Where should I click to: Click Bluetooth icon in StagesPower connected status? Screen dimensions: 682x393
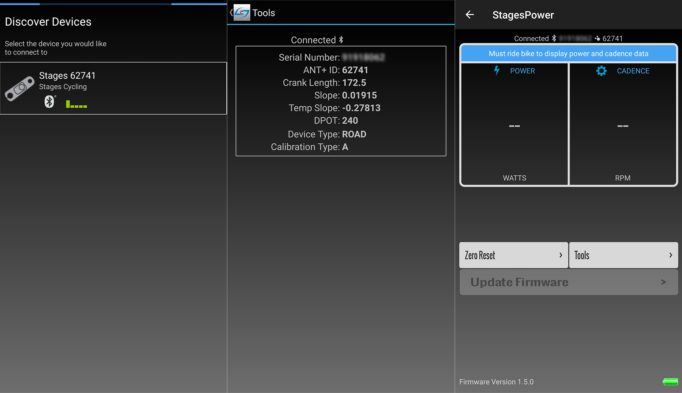554,38
